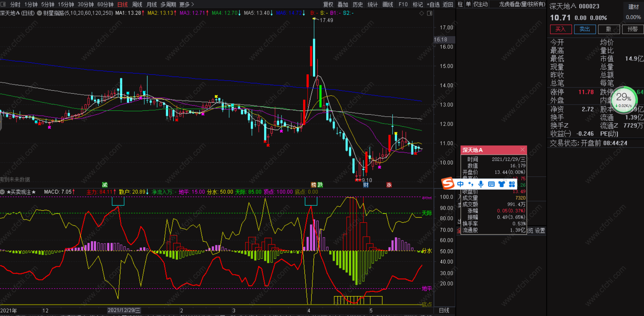The image size is (644, 316).
Task: Click the 减 signal marker under the chart
Action: pos(105,185)
